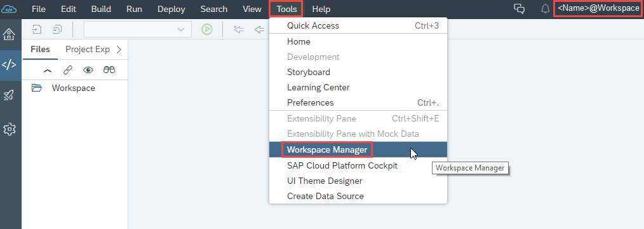
Task: Click the binoculars icon in Files pane
Action: 109,70
